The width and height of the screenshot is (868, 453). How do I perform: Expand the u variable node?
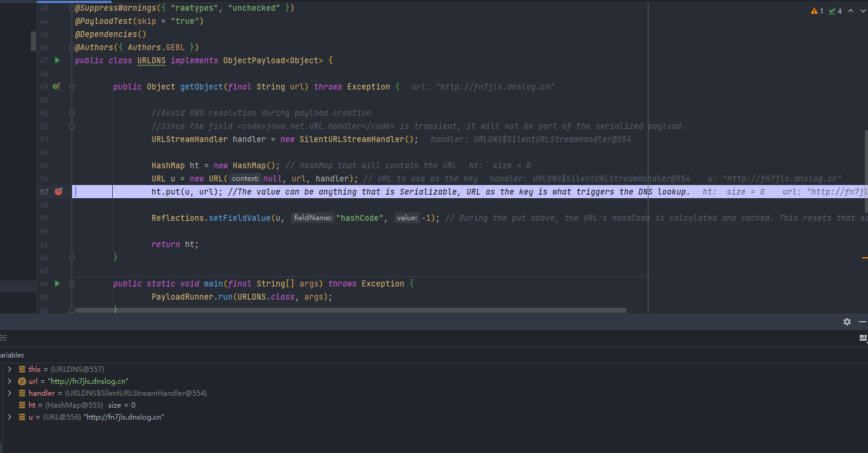tap(10, 417)
